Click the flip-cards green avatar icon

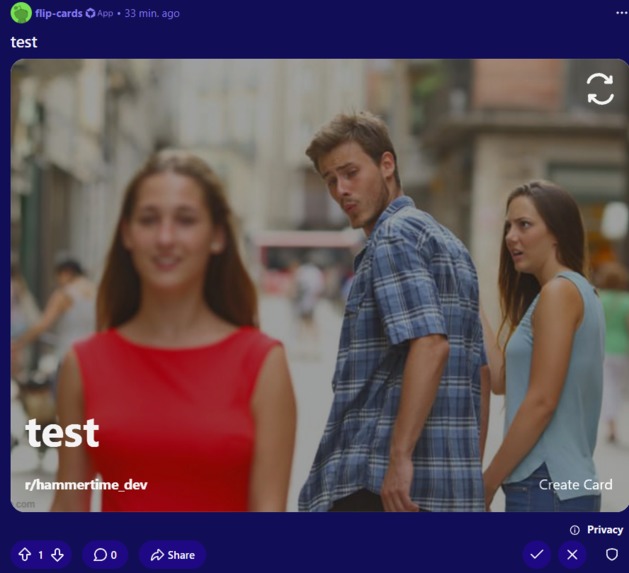click(21, 12)
